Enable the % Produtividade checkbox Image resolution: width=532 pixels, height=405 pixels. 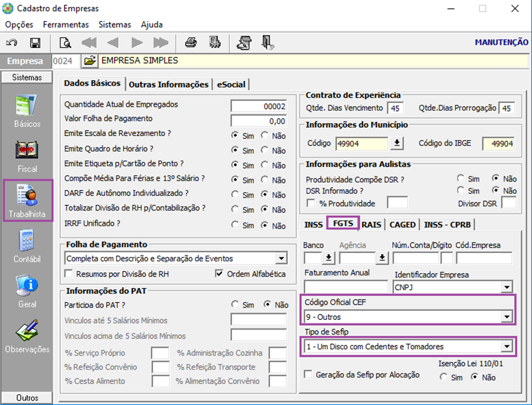tap(311, 203)
